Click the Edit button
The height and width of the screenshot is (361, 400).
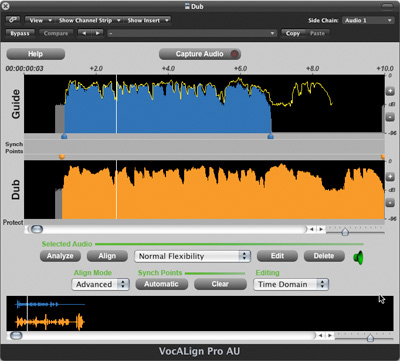pyautogui.click(x=277, y=256)
